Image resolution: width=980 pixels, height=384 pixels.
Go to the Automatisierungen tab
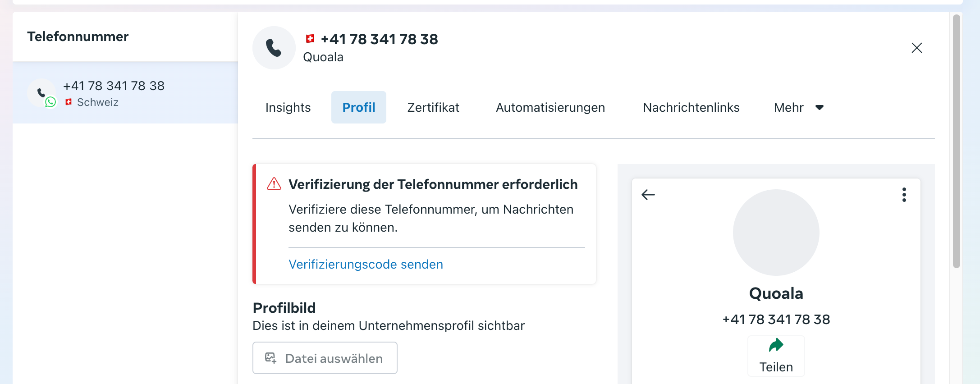click(x=550, y=107)
